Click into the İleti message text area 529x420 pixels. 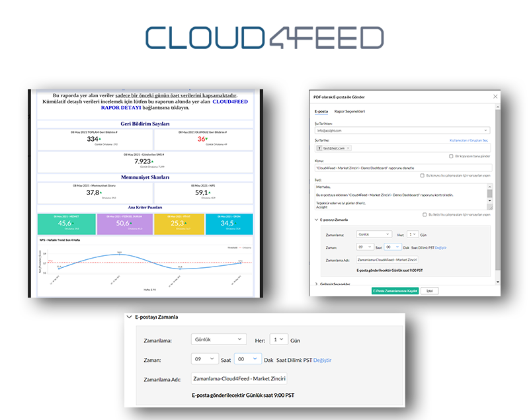point(401,196)
